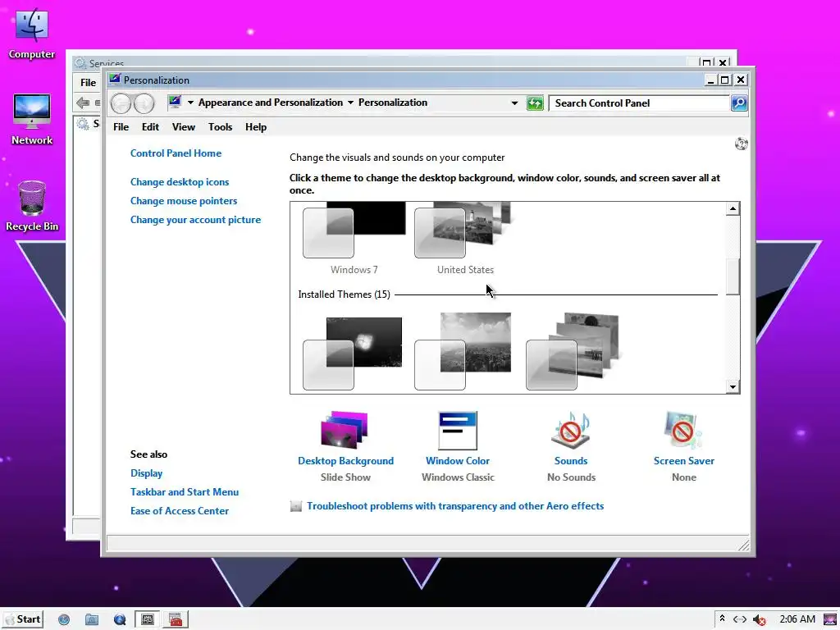Open the Computer desktop icon
This screenshot has width=840, height=630.
(x=32, y=33)
